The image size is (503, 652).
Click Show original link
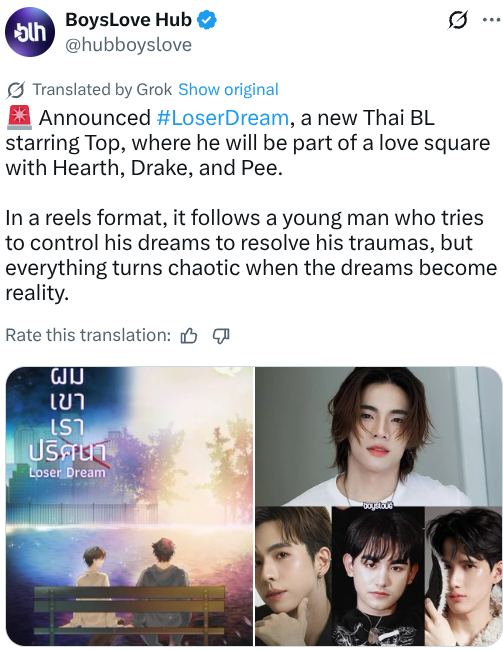[228, 89]
